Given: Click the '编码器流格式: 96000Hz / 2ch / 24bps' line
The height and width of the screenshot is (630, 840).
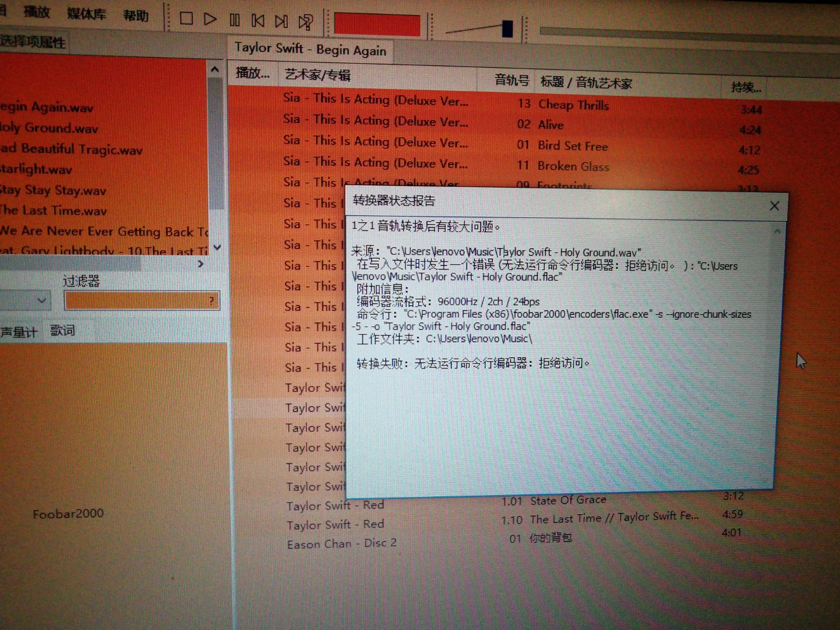Looking at the screenshot, I should [449, 301].
